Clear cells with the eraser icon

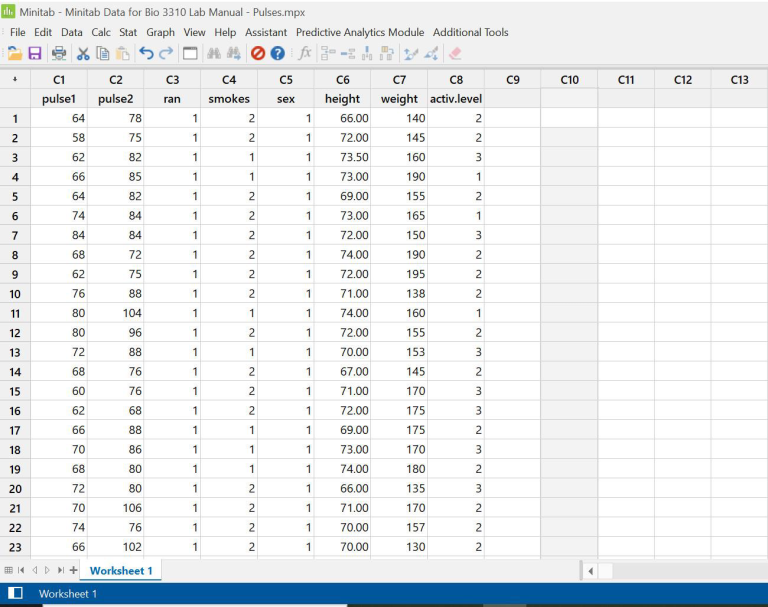(455, 53)
